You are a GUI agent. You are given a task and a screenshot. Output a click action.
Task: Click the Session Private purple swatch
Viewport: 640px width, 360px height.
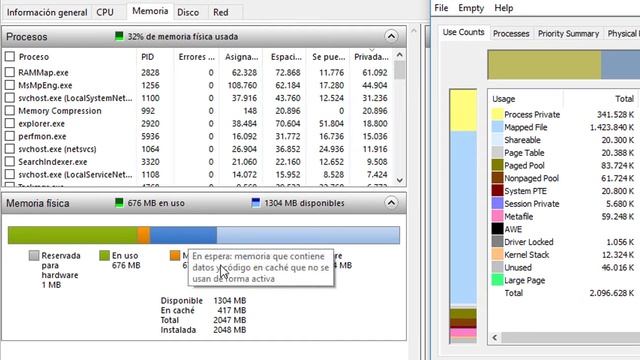coord(497,203)
